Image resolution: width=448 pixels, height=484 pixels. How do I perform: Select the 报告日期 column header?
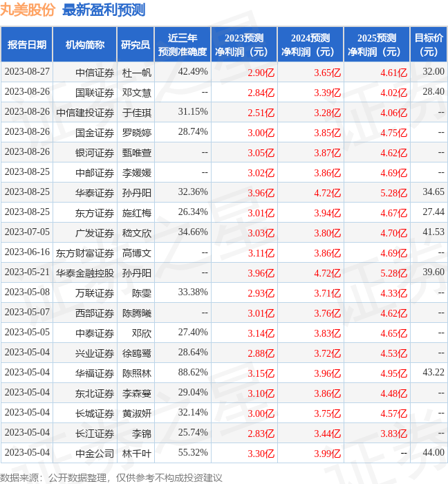tap(27, 45)
